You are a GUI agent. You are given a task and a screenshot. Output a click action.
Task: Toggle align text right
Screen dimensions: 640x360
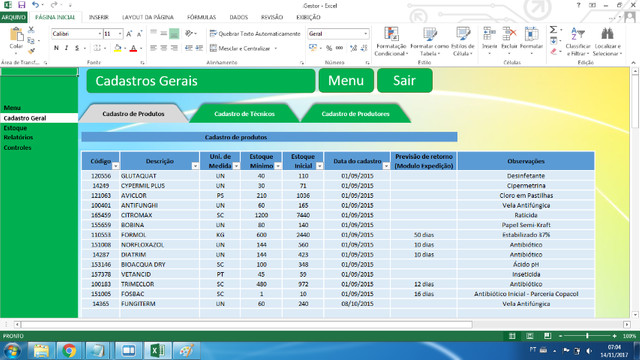[174, 48]
